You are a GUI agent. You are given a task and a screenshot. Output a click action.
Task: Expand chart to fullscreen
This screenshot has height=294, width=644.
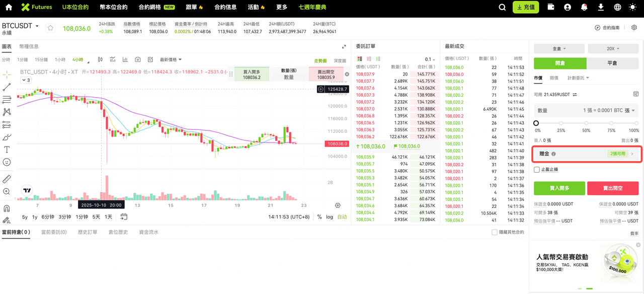pyautogui.click(x=344, y=46)
